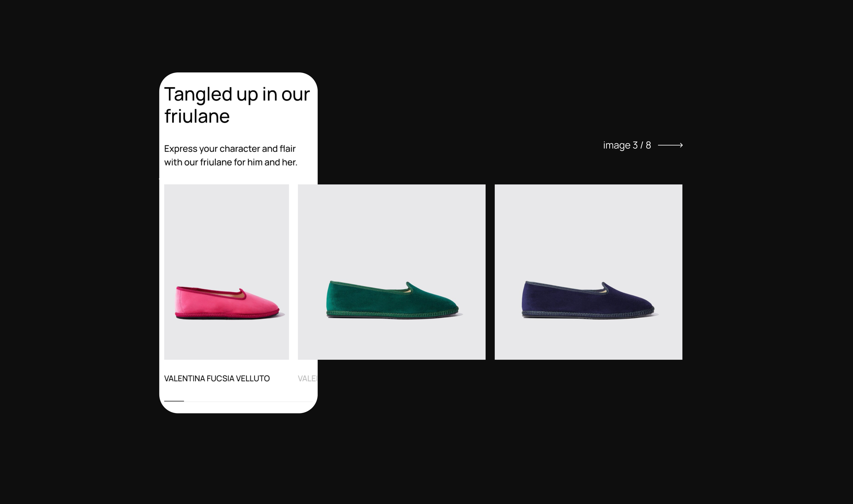Click the next image arrow icon

tap(670, 145)
